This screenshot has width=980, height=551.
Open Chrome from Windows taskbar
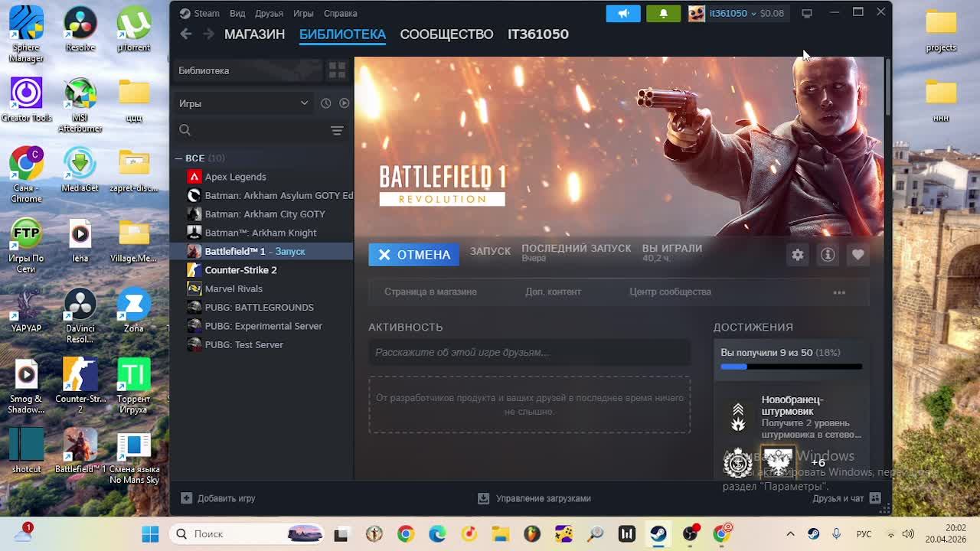pos(406,533)
